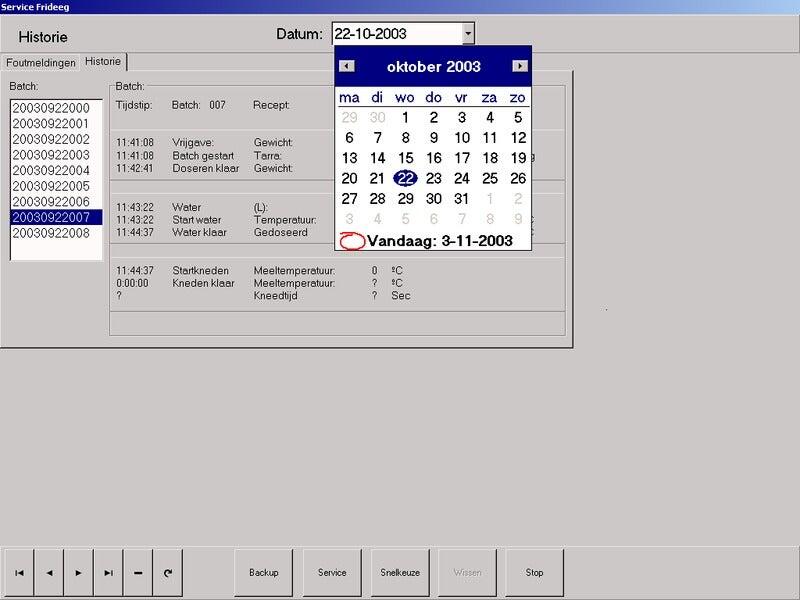Open the Datum date dropdown arrow
The height and width of the screenshot is (600, 800).
tap(467, 34)
